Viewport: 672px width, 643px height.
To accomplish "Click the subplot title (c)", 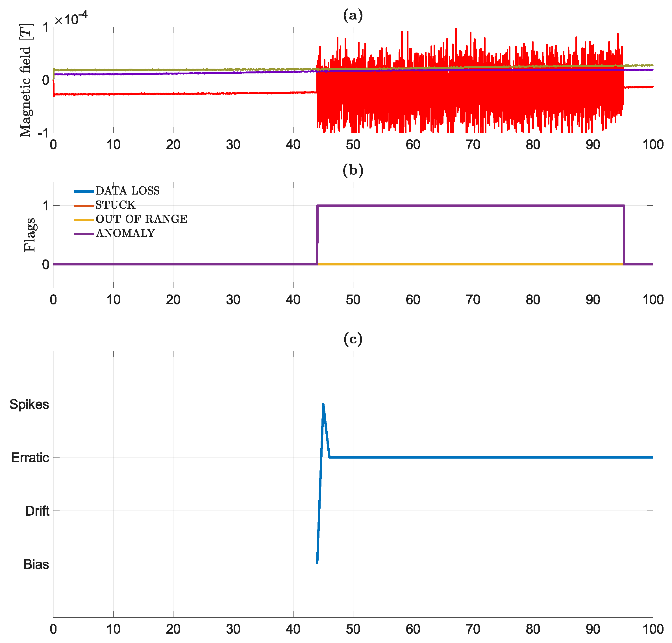I will (353, 339).
